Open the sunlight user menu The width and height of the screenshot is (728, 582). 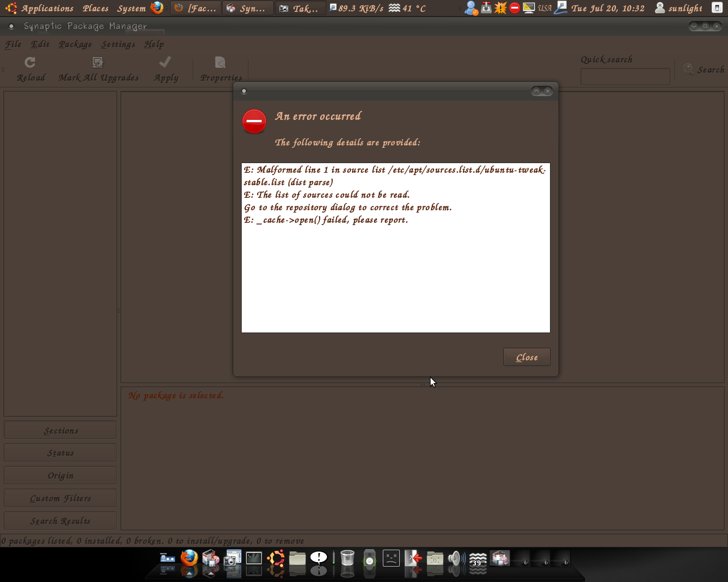click(678, 8)
